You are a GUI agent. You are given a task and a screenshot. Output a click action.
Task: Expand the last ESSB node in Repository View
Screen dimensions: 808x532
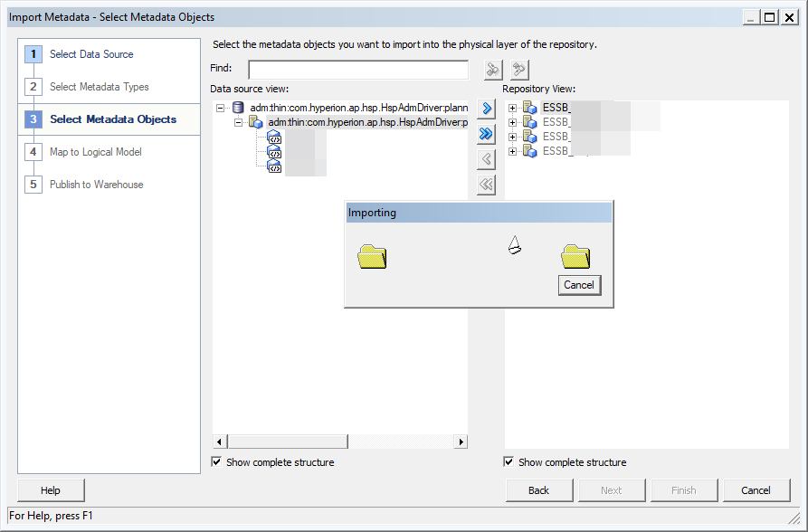click(x=514, y=150)
